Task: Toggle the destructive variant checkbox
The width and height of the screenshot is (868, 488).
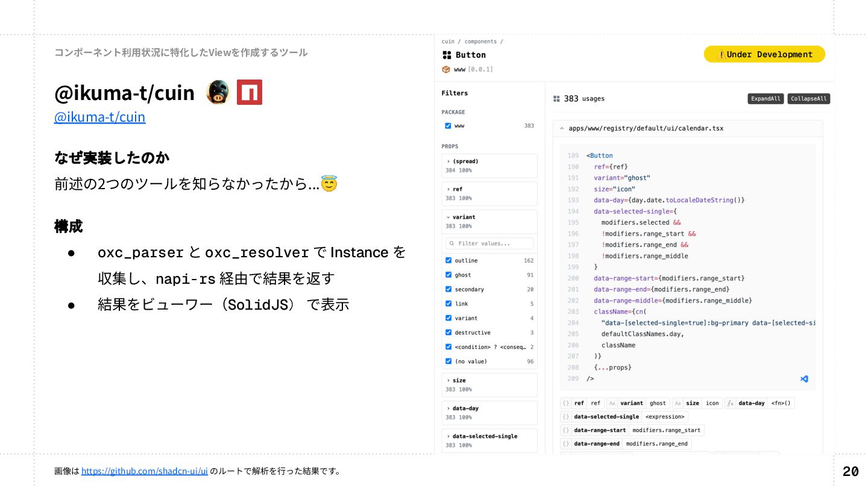Action: (448, 333)
